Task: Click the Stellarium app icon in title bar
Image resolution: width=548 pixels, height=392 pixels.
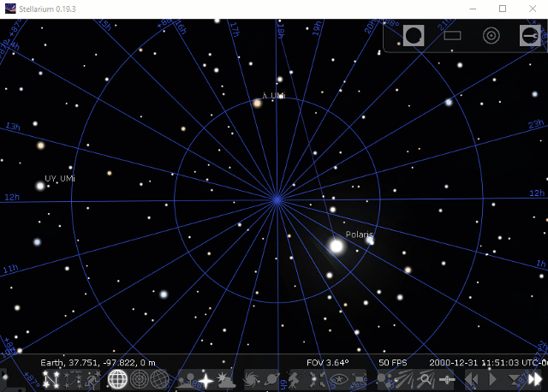Action: pos(10,9)
